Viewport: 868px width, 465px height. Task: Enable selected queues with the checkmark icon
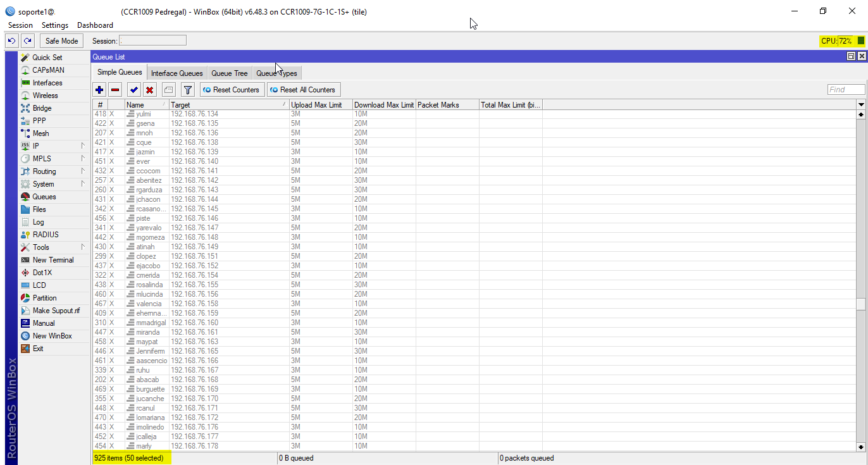pyautogui.click(x=133, y=90)
